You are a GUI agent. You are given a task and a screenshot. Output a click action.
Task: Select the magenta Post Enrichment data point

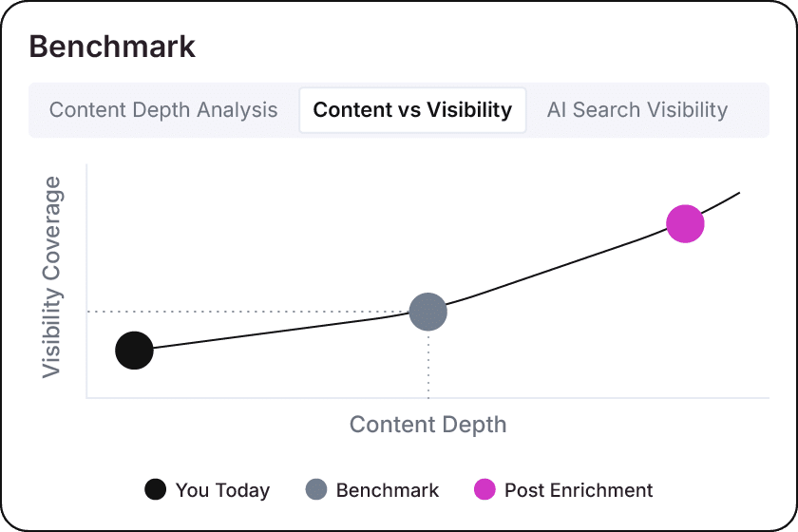[x=685, y=223]
